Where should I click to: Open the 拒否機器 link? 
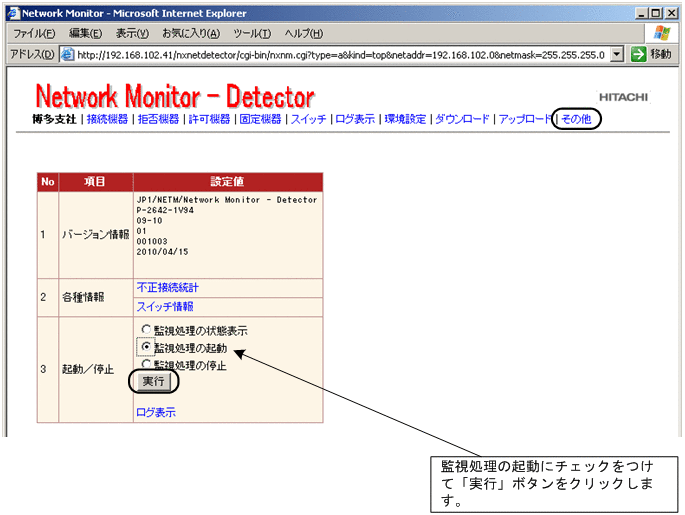[158, 119]
